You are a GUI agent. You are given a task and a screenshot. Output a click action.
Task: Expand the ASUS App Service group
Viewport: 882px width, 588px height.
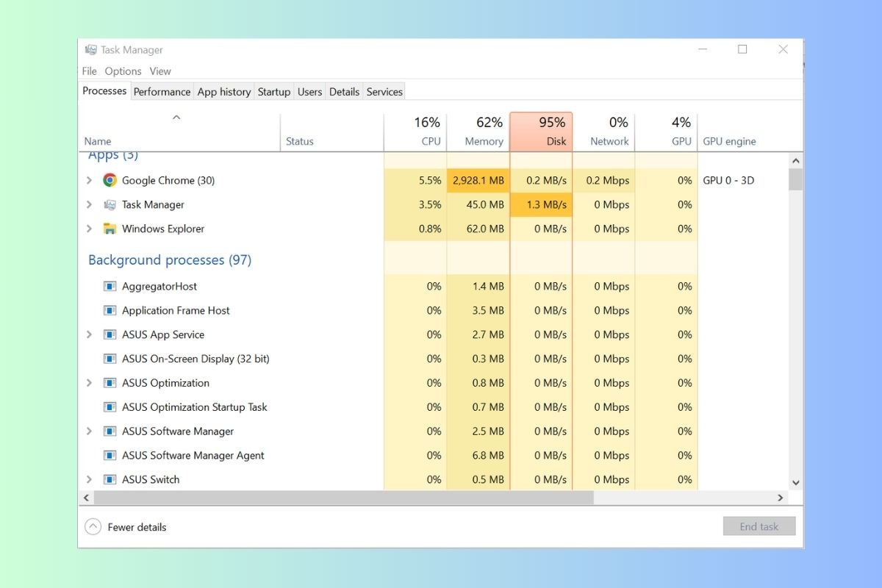tap(89, 334)
